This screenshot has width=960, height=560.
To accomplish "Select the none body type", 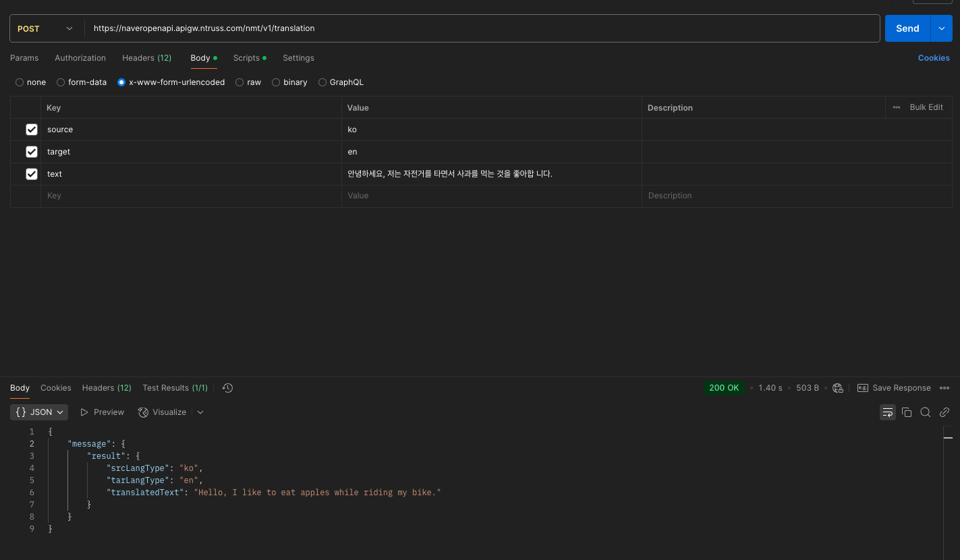I will (x=31, y=82).
